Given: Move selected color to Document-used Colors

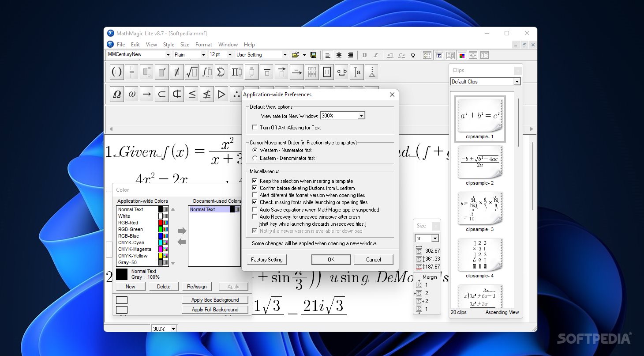Looking at the screenshot, I should click(182, 231).
